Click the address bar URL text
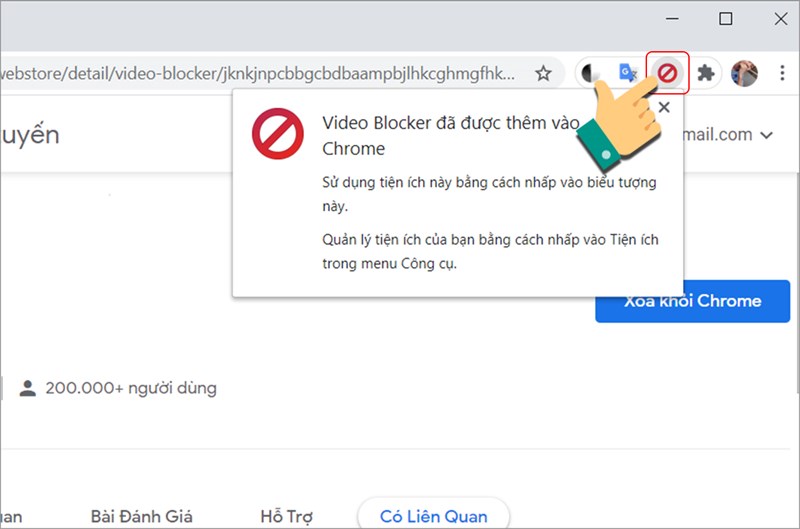Viewport: 800px width, 529px height. coord(258,73)
